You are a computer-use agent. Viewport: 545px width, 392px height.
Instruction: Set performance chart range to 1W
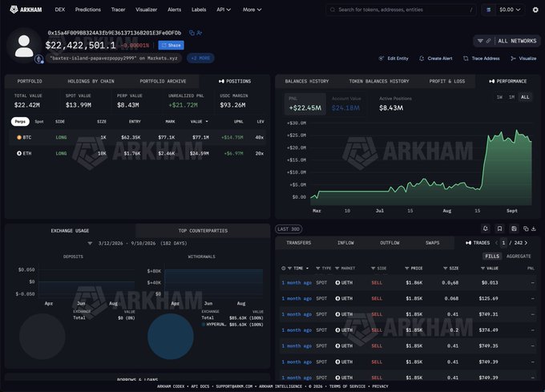coord(499,97)
